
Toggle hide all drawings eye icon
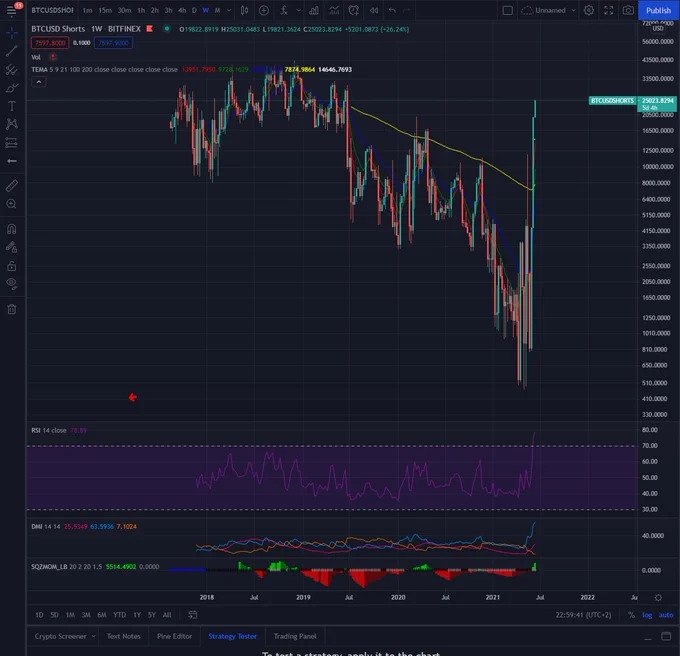pyautogui.click(x=12, y=284)
